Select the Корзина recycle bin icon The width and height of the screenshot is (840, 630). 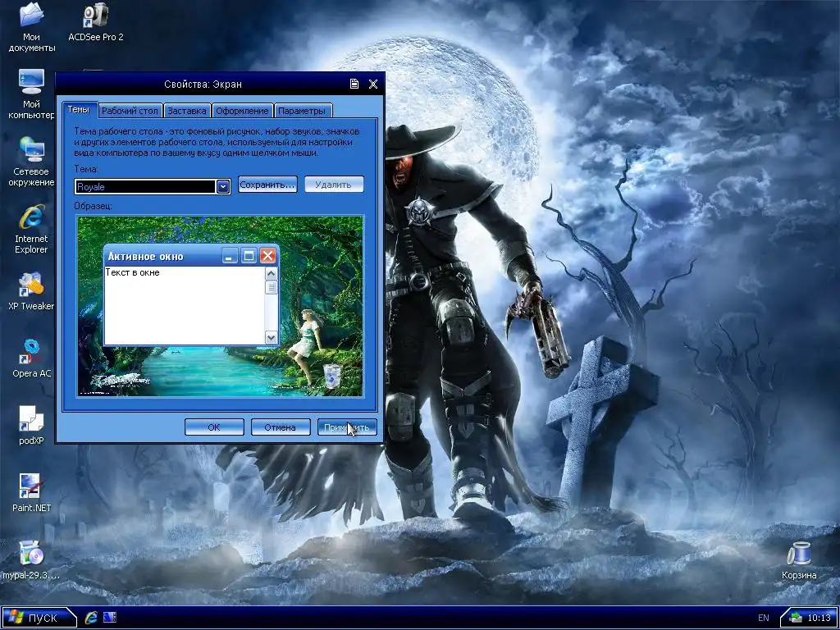tap(799, 559)
